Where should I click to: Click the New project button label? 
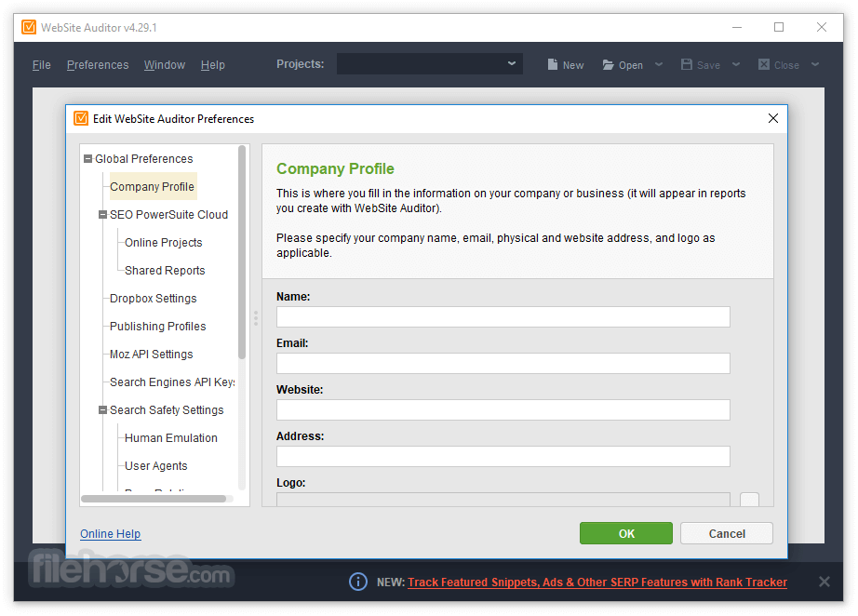pos(573,65)
